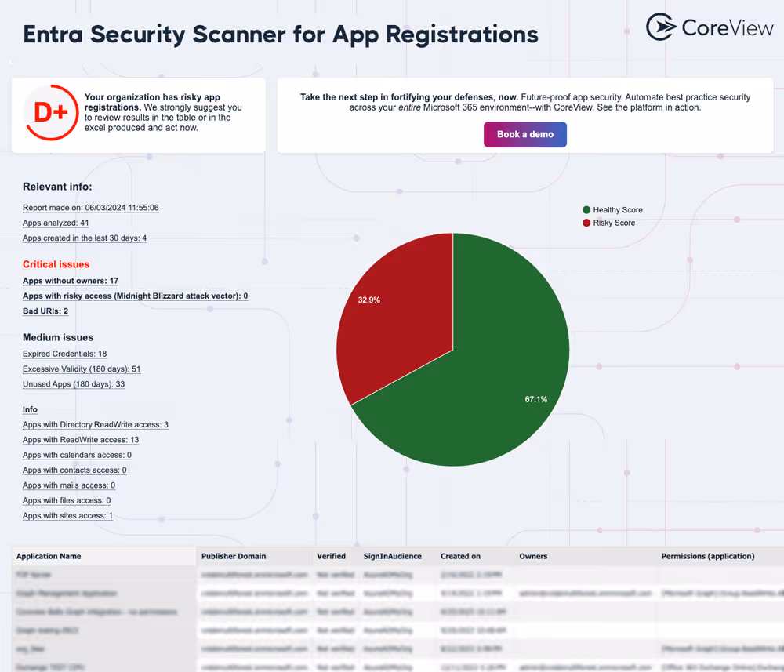Screen dimensions: 784x672
Task: Click the Risky Score legend entry
Action: pyautogui.click(x=609, y=223)
